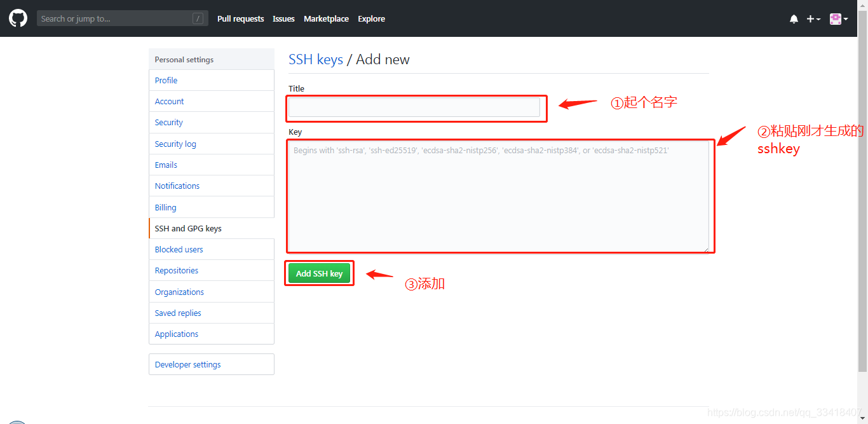Click the plus icon to create new
The height and width of the screenshot is (424, 868).
pos(810,18)
